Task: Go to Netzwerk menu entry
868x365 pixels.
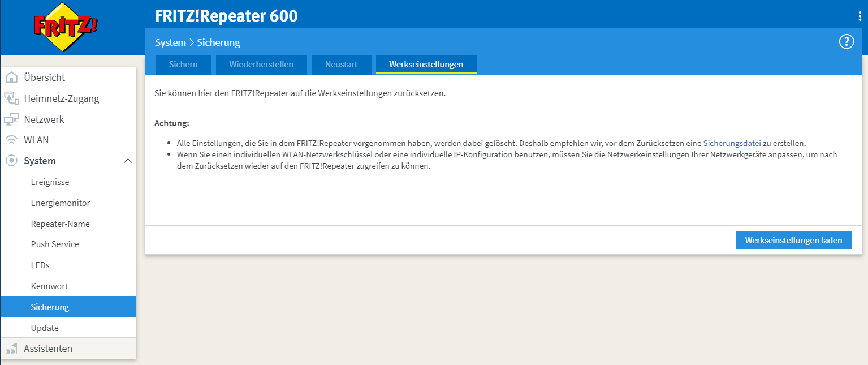Action: (68, 119)
